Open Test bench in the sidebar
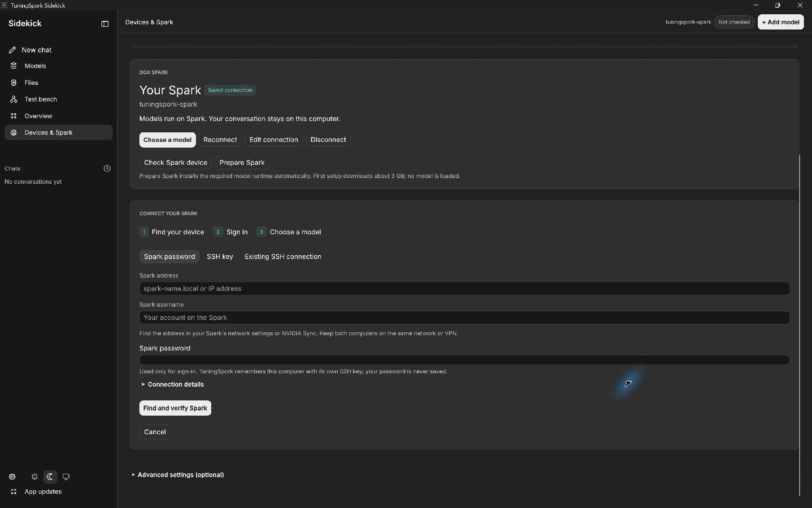This screenshot has height=508, width=812. point(59,100)
